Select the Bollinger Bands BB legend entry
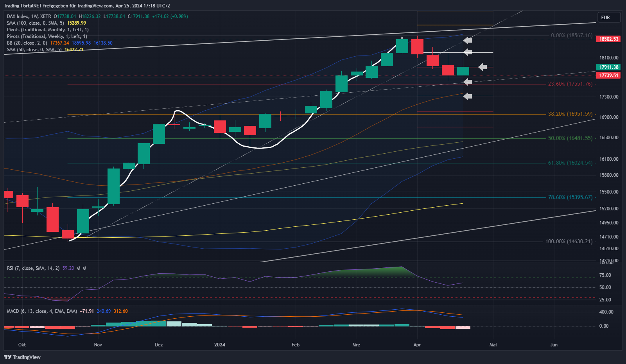 click(27, 43)
